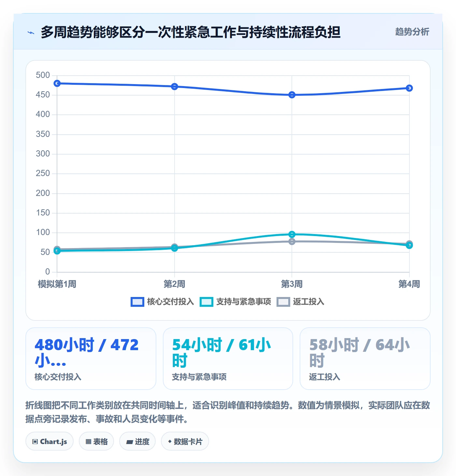Click the 趋势分析 label
This screenshot has height=476, width=456.
[412, 32]
